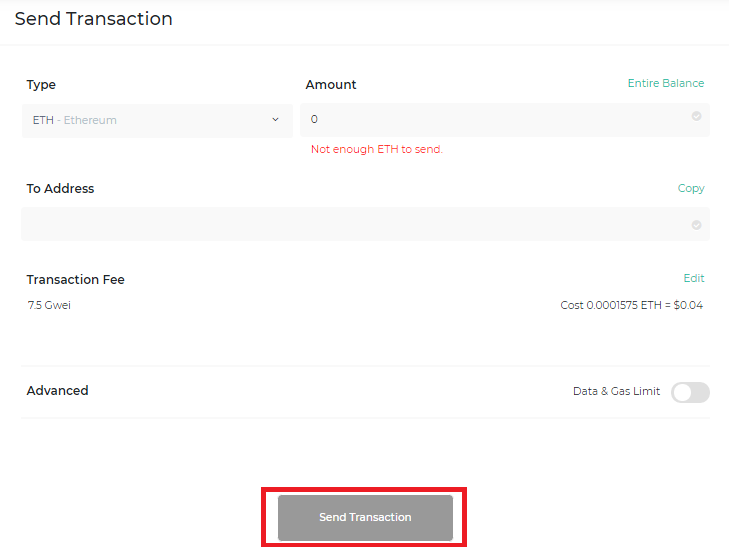The image size is (729, 547).
Task: Click the validation checkmark in the To Address field
Action: (696, 225)
